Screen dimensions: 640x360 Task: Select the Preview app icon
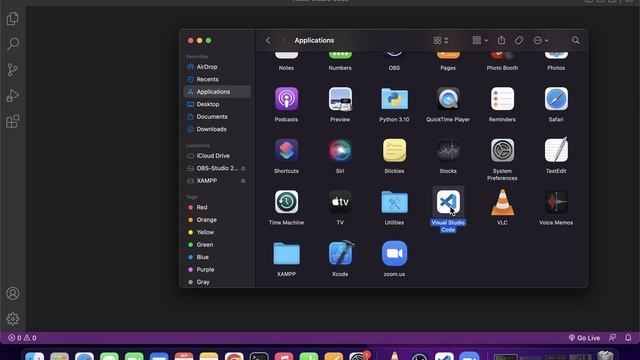point(340,99)
